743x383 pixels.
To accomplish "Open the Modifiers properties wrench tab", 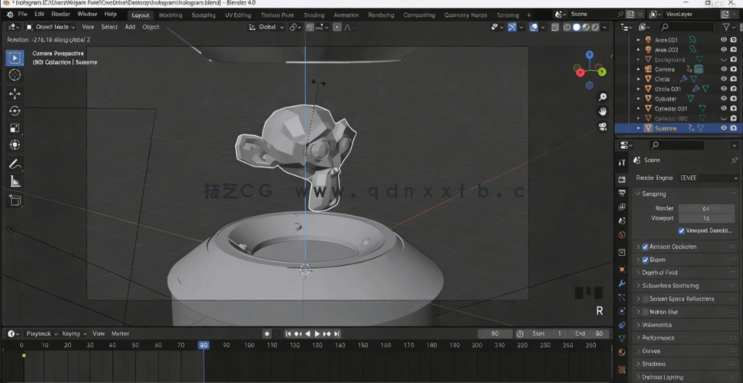I will tap(622, 283).
